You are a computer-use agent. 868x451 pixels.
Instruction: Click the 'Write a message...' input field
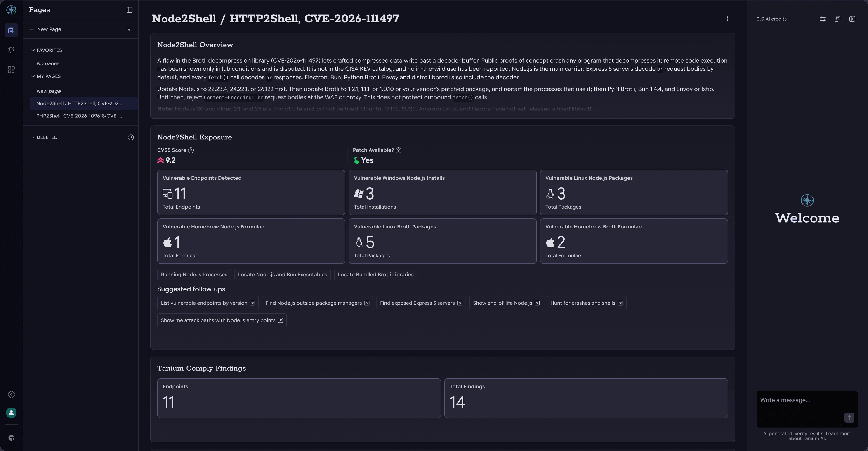pos(807,409)
